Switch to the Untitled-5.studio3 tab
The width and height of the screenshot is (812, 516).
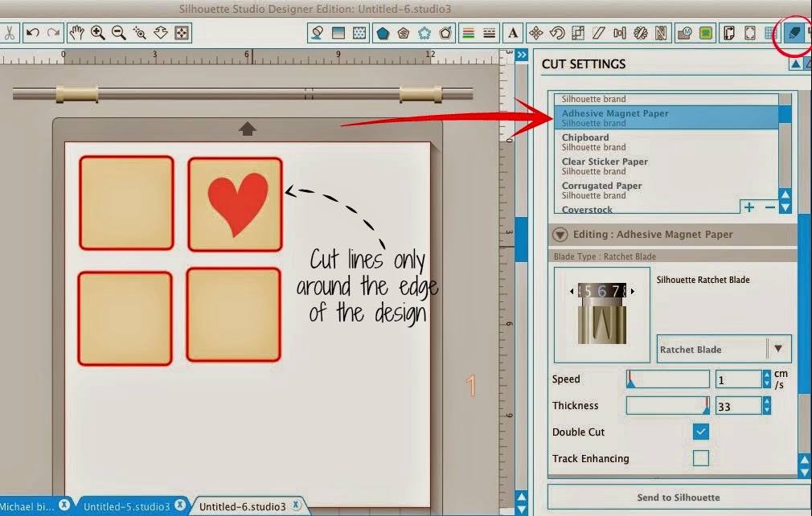129,506
